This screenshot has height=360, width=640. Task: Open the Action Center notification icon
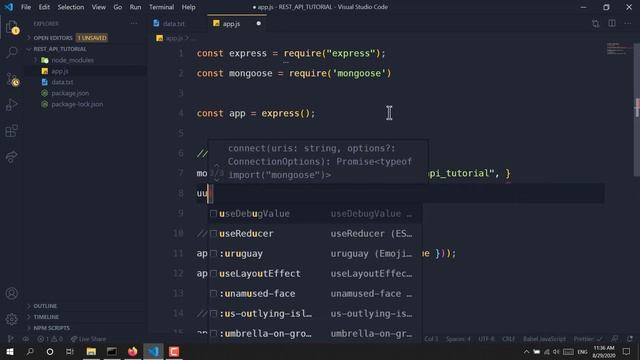pos(627,351)
